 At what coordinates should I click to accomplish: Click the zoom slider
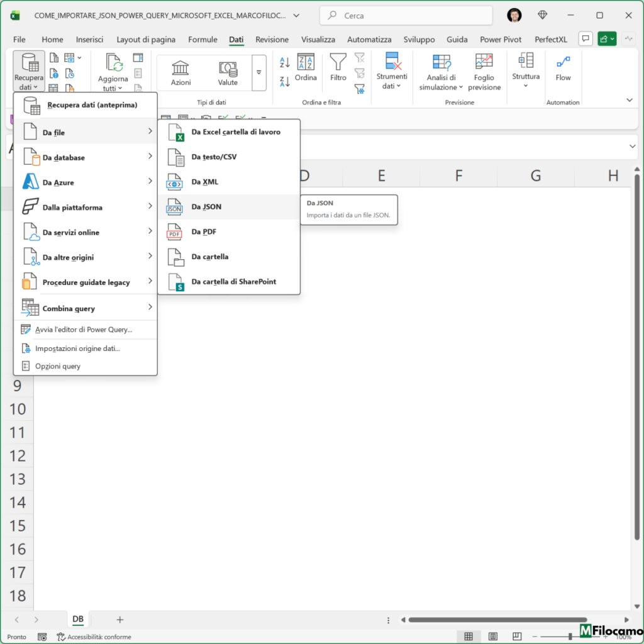click(x=570, y=636)
